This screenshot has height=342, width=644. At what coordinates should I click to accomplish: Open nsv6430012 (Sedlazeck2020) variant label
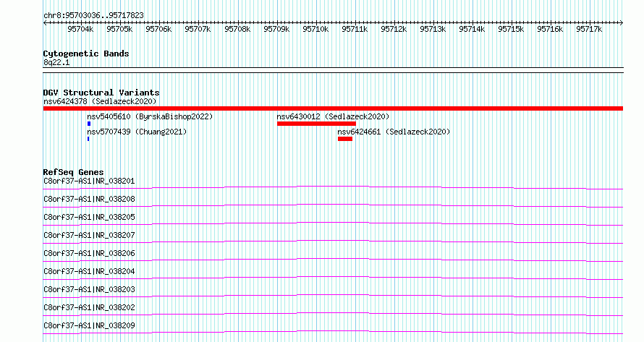tap(333, 116)
